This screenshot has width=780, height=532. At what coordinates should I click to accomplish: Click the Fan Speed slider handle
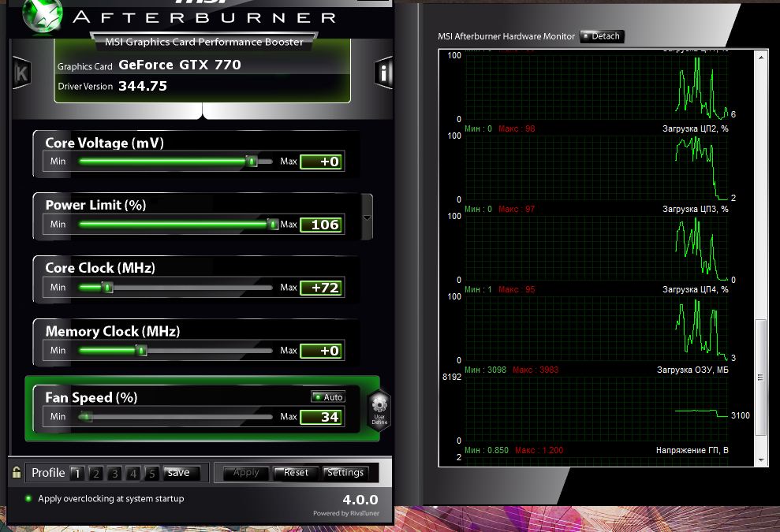[x=86, y=417]
